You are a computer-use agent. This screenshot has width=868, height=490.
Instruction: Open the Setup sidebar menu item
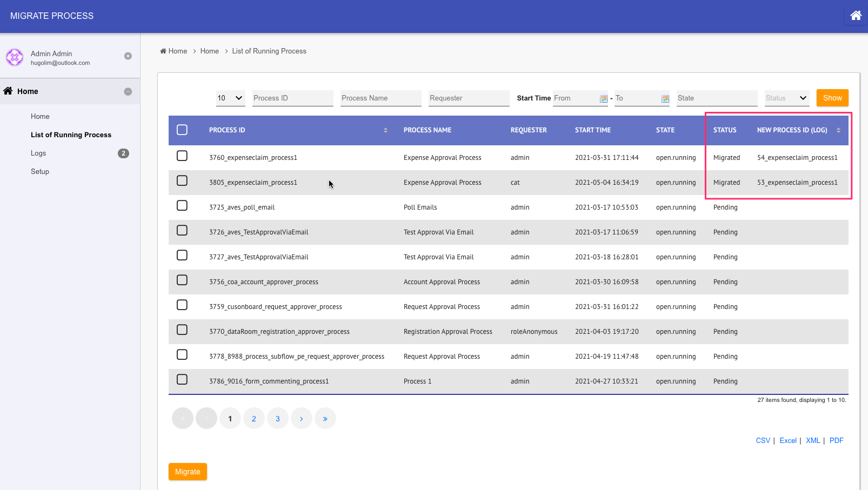point(40,172)
